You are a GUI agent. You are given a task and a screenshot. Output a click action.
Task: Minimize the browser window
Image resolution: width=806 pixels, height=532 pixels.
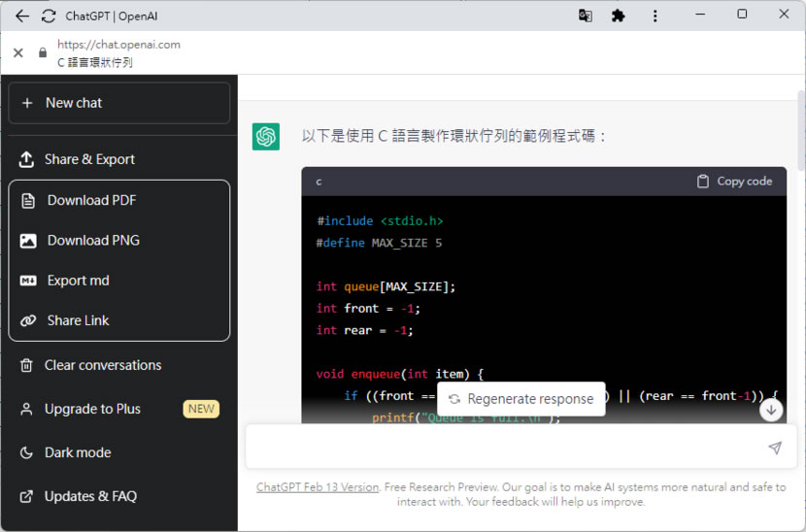point(700,15)
